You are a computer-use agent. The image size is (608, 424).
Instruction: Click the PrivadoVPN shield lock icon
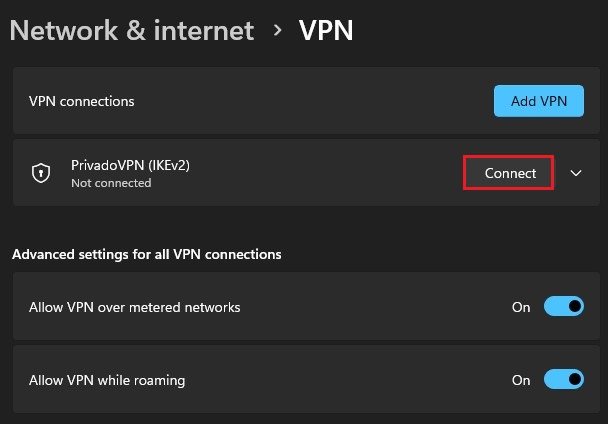pyautogui.click(x=41, y=173)
